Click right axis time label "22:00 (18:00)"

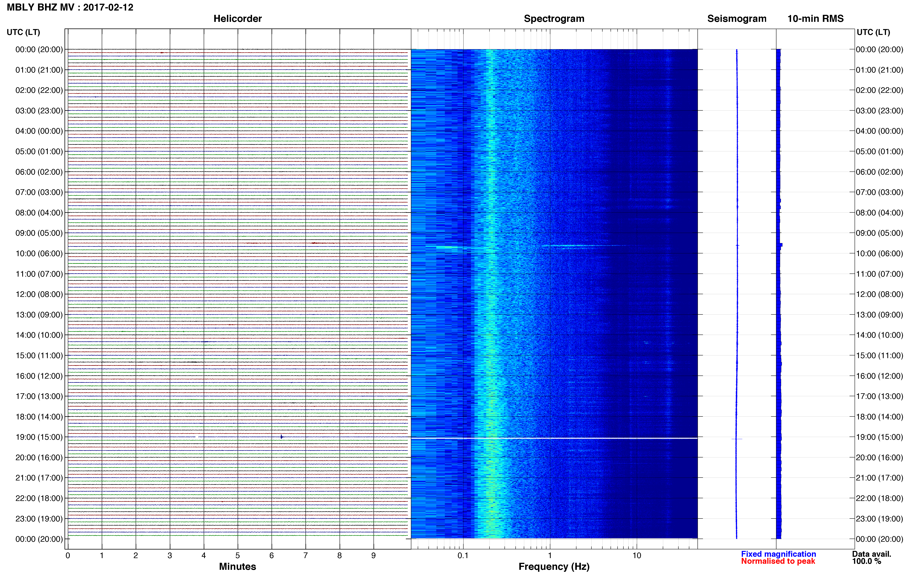pos(879,498)
